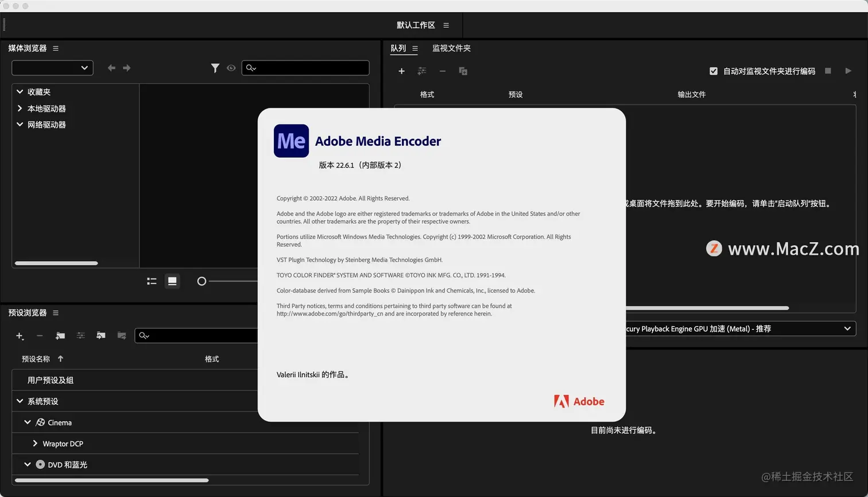Image resolution: width=868 pixels, height=497 pixels.
Task: Click the Me logo in about dialog
Action: (x=291, y=141)
